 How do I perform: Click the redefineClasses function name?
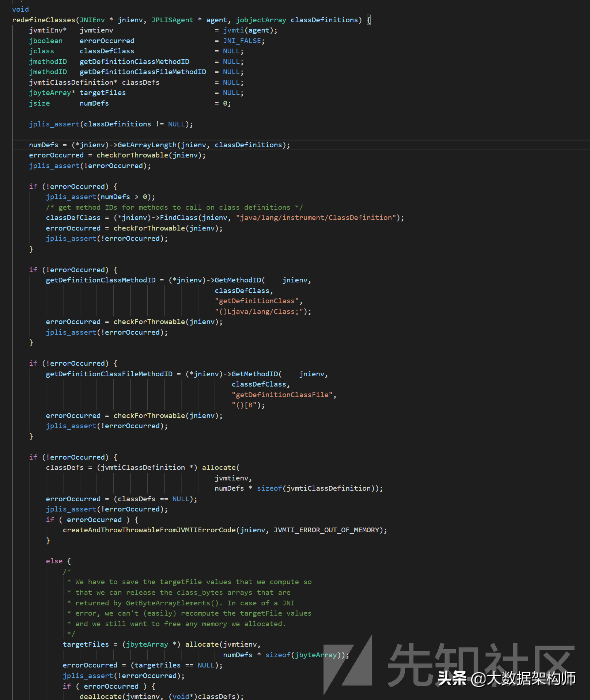(x=44, y=20)
